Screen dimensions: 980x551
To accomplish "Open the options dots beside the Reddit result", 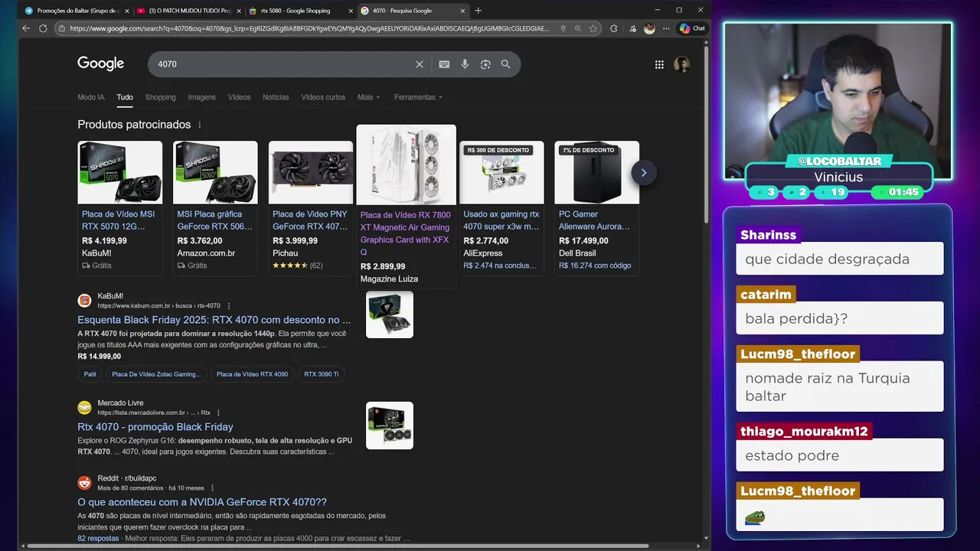I will pyautogui.click(x=212, y=488).
